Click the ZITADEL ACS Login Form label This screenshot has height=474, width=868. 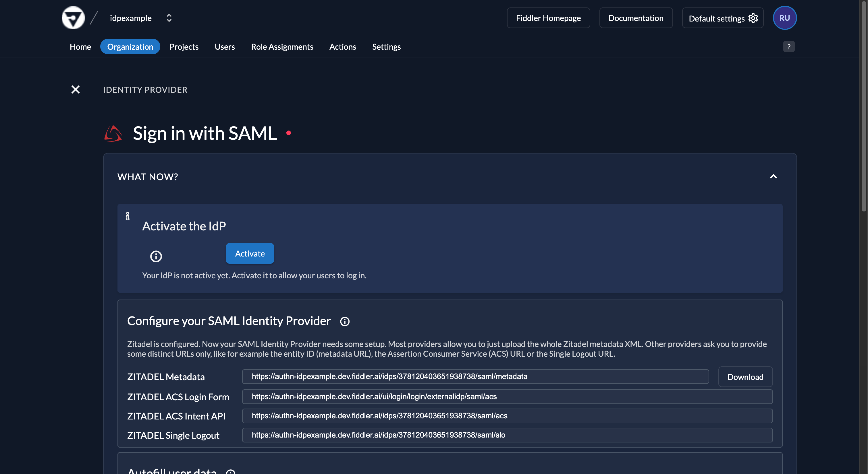[178, 397]
